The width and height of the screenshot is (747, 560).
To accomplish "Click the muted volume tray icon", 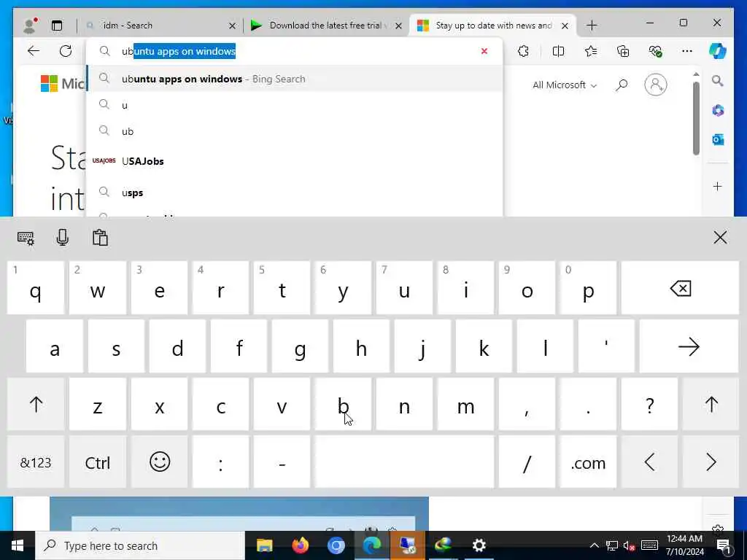I will point(629,545).
